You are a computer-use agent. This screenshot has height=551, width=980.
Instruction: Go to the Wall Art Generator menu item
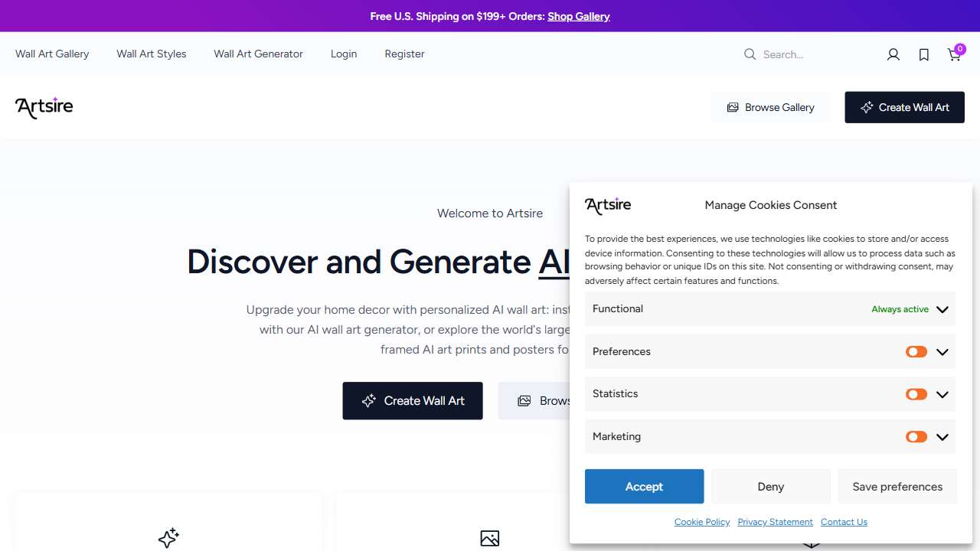[258, 54]
